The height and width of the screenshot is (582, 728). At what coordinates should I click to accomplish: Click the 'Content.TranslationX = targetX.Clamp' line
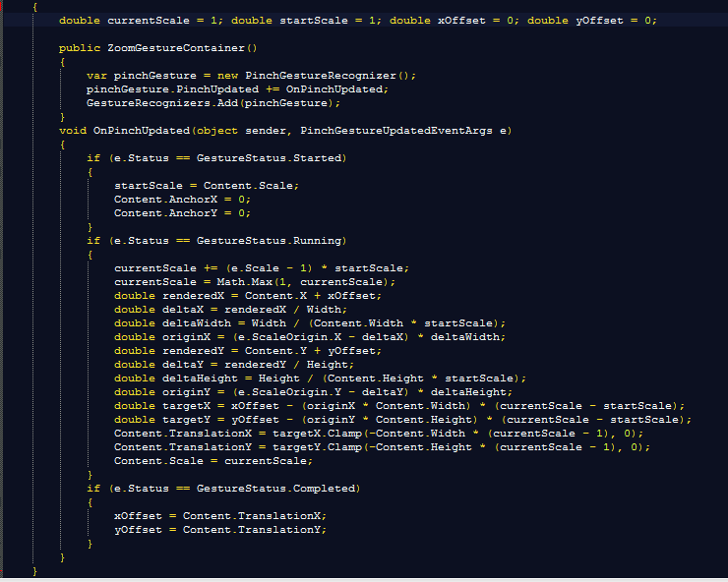click(379, 434)
